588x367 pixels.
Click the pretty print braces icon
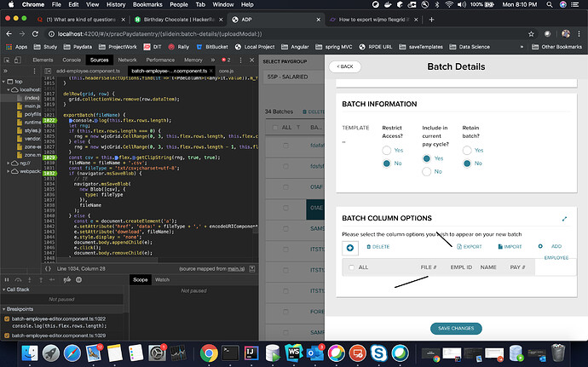pyautogui.click(x=48, y=269)
